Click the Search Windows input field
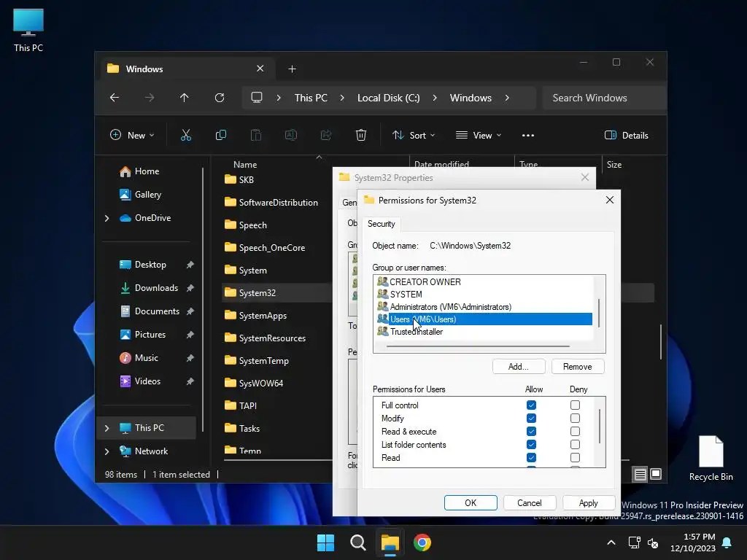Image resolution: width=747 pixels, height=560 pixels. pos(603,98)
